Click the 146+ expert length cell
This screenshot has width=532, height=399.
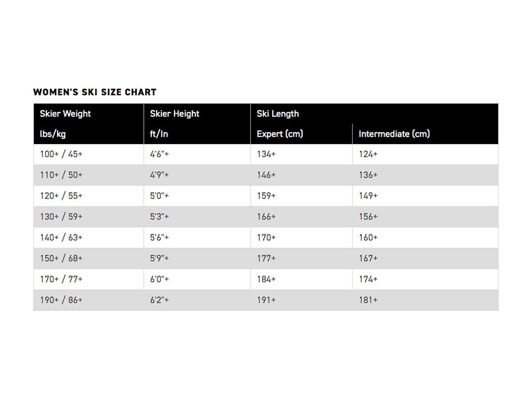pos(266,175)
